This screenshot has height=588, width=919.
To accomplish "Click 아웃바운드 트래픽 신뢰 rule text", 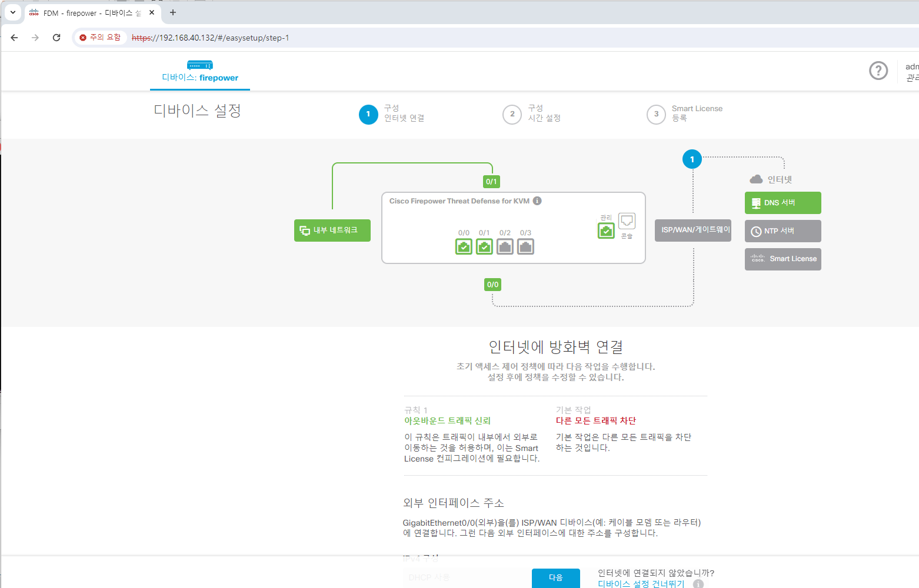I will coord(447,421).
